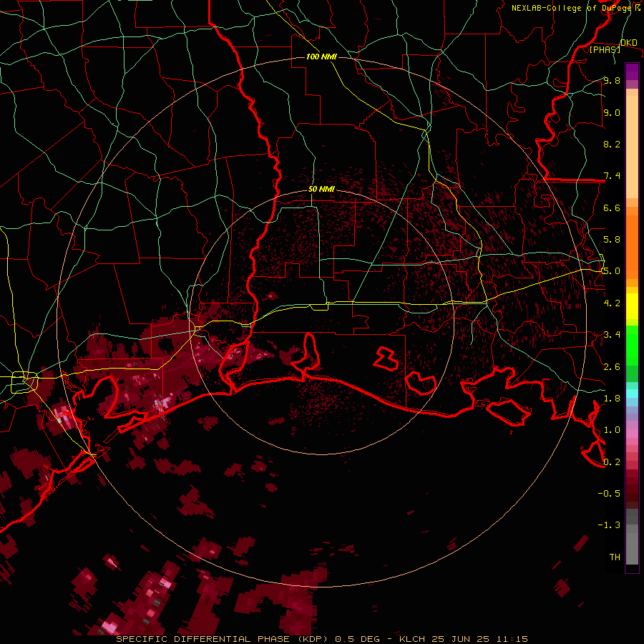
Task: Click the 9.8 value on the legend
Action: [x=612, y=80]
